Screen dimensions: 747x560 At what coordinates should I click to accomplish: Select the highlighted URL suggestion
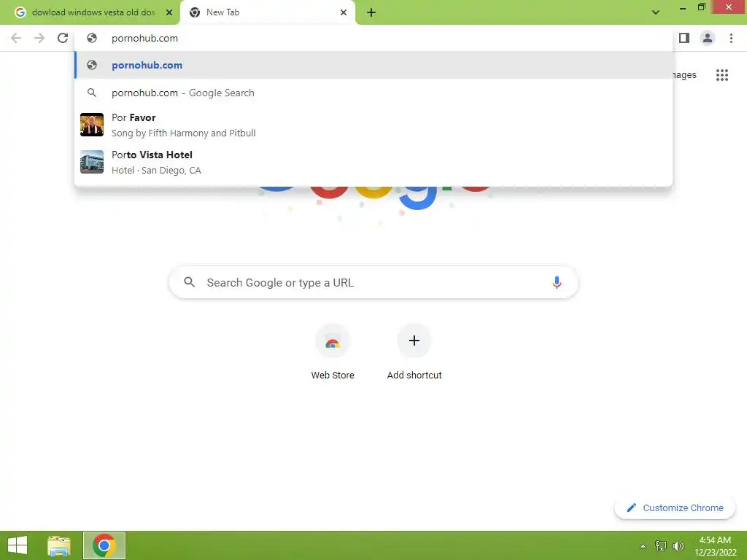coord(373,65)
